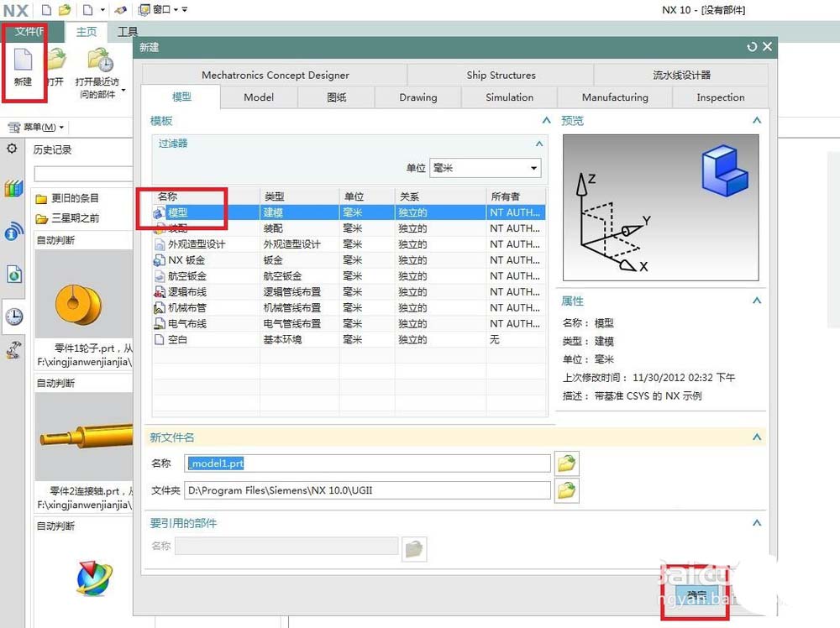Open the 三星期之前 folder
Viewport: 840px width, 628px height.
[67, 218]
